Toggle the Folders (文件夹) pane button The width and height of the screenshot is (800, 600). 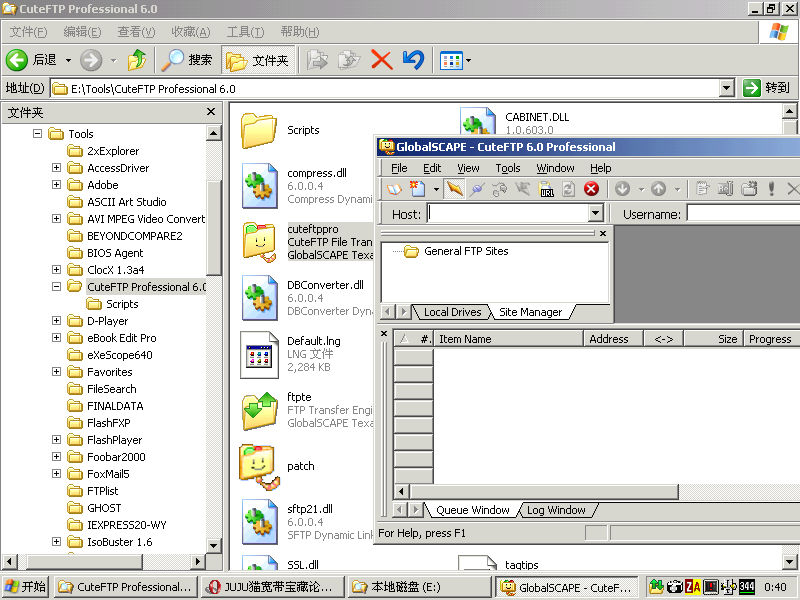pos(258,60)
